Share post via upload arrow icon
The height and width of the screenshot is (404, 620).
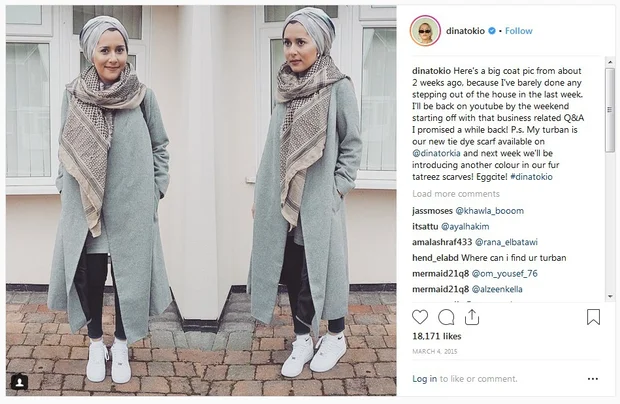tap(472, 317)
